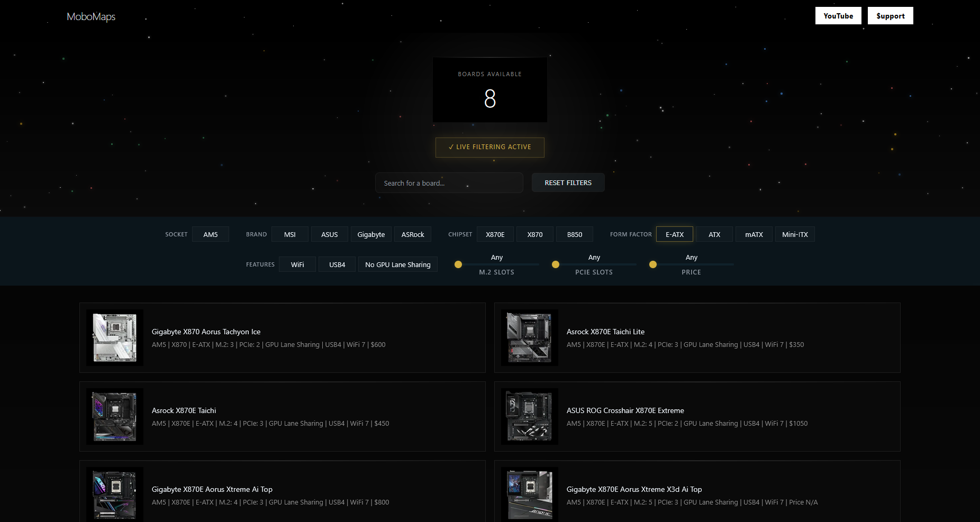Click the Boards Available count 8
Screen dimensions: 980x522
tap(490, 98)
